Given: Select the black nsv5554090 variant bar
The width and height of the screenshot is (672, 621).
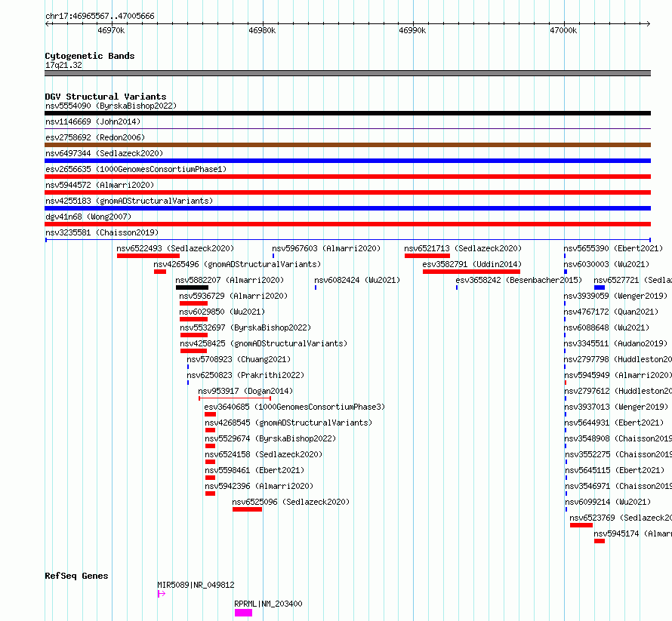Looking at the screenshot, I should [x=347, y=113].
